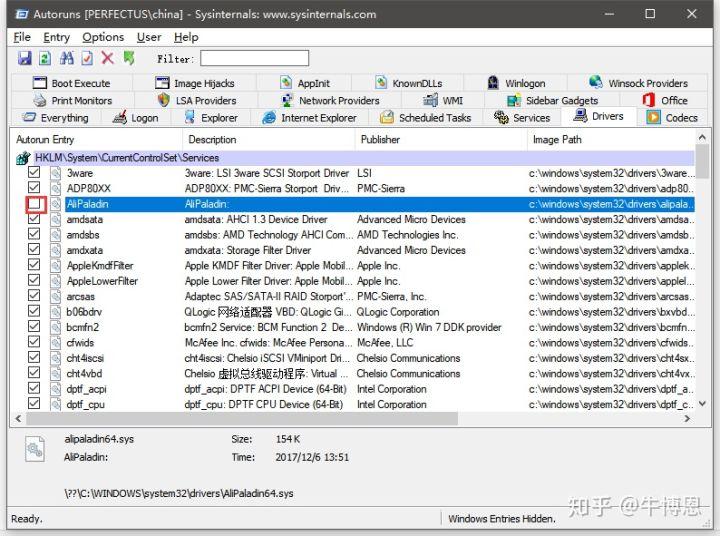Open the Options menu
Screen dimensions: 720x536
coord(103,37)
